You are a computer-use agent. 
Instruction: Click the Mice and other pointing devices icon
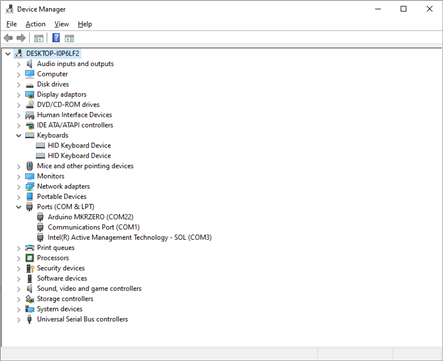30,166
